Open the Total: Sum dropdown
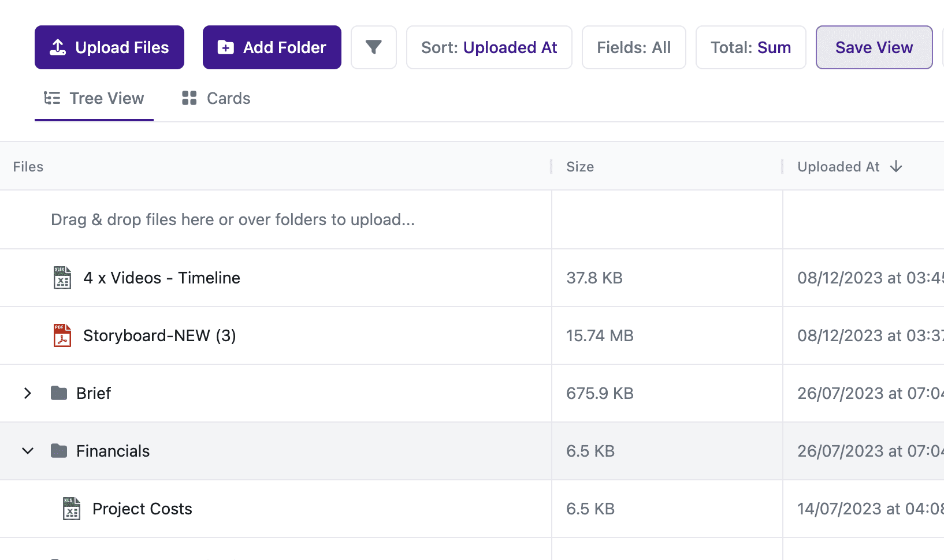Screen dimensions: 944x560 [x=750, y=47]
